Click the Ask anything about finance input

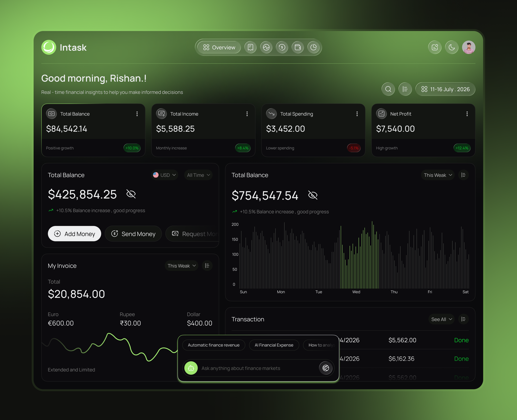tap(258, 368)
